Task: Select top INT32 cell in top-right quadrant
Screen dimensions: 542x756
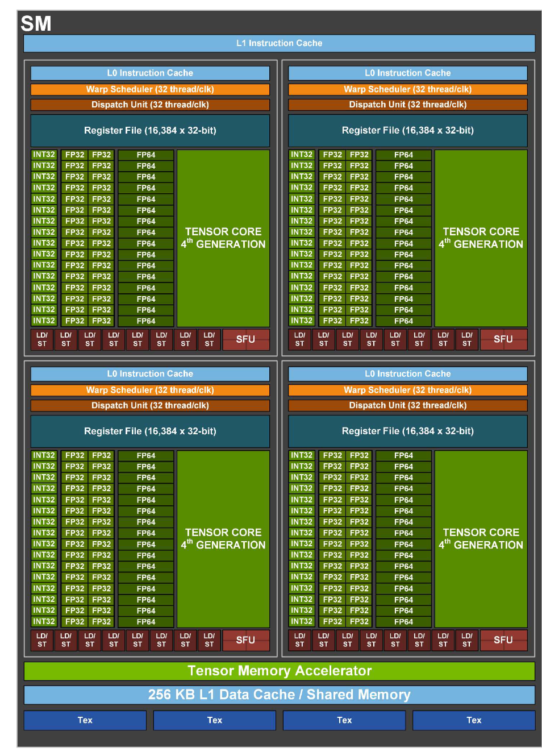Action: (x=301, y=155)
